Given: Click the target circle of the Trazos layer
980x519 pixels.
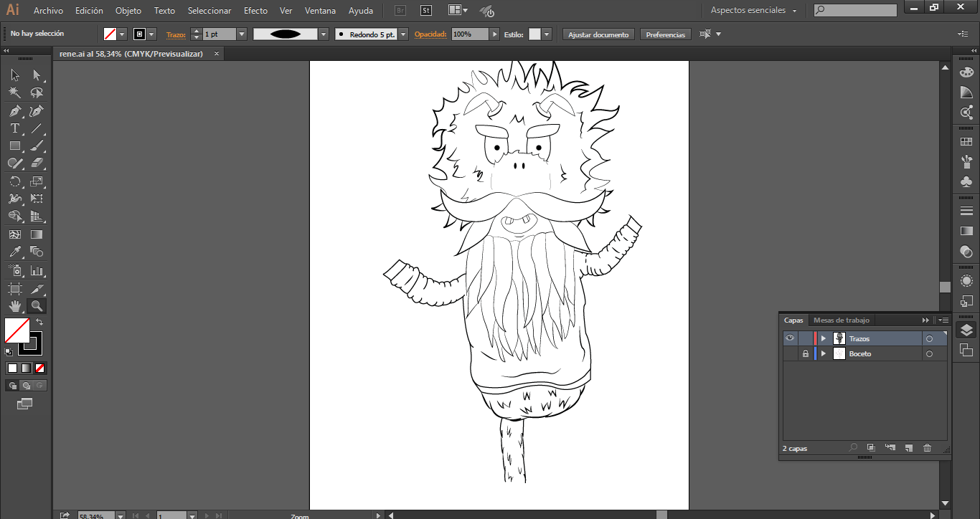Looking at the screenshot, I should point(929,338).
